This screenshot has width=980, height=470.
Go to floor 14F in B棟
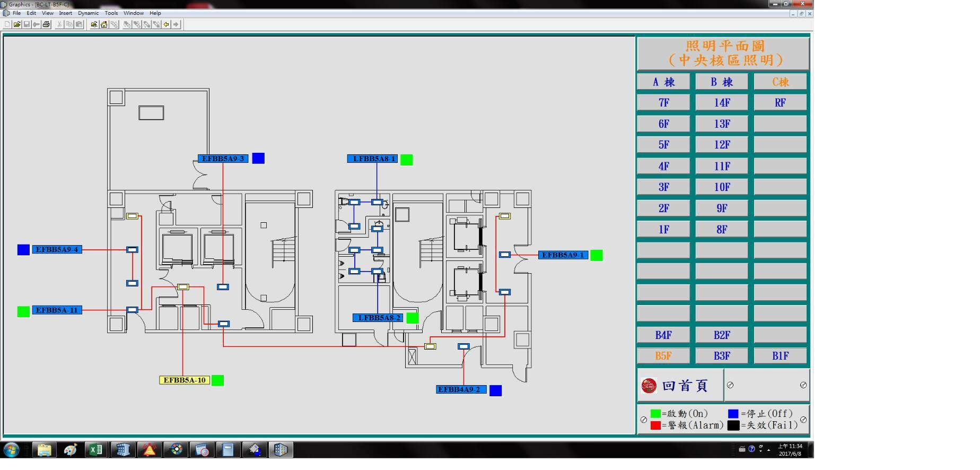point(721,103)
